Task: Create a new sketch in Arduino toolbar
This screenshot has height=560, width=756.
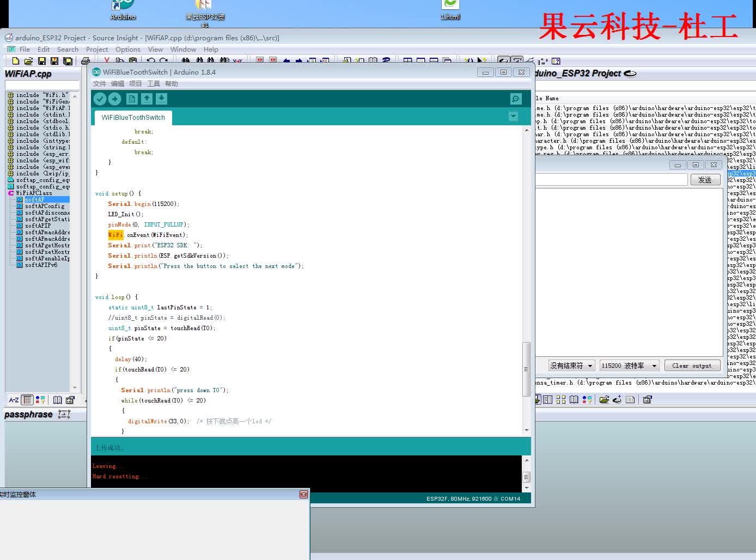Action: pos(132,99)
